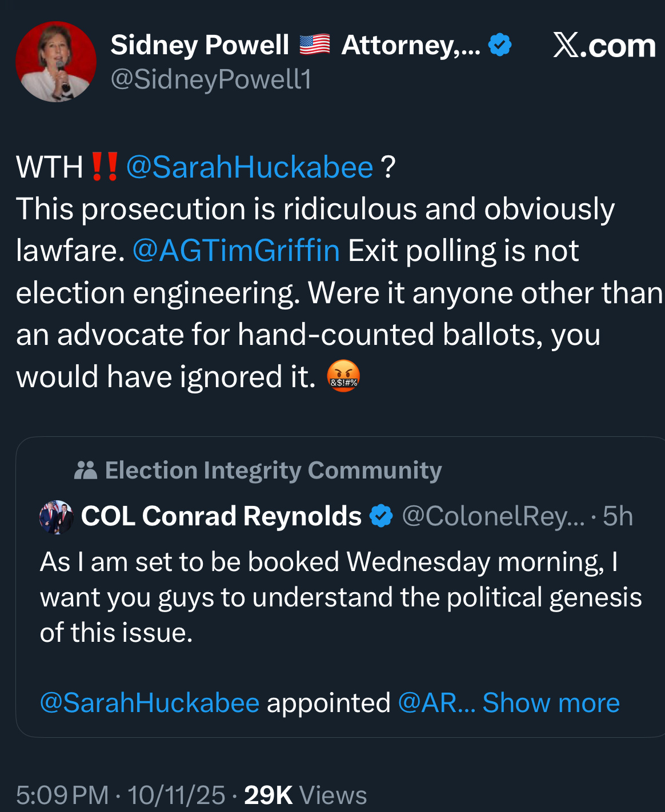This screenshot has width=665, height=812.
Task: Open the Sidney Powell display name
Action: point(200,45)
